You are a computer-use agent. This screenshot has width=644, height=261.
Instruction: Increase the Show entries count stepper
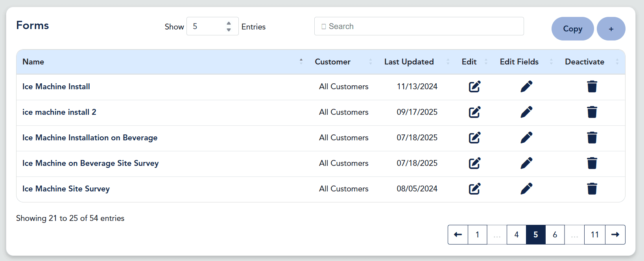tap(229, 23)
